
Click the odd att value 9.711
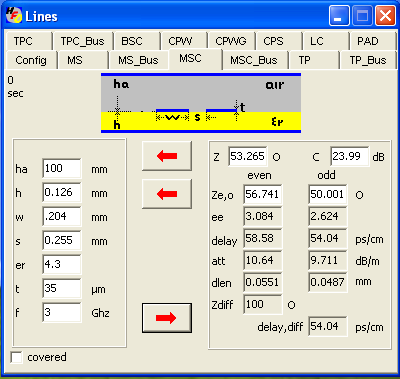pyautogui.click(x=328, y=260)
